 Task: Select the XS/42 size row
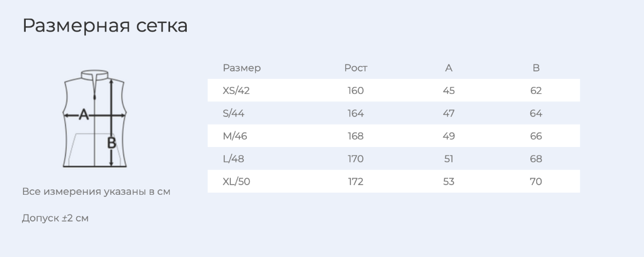point(394,91)
